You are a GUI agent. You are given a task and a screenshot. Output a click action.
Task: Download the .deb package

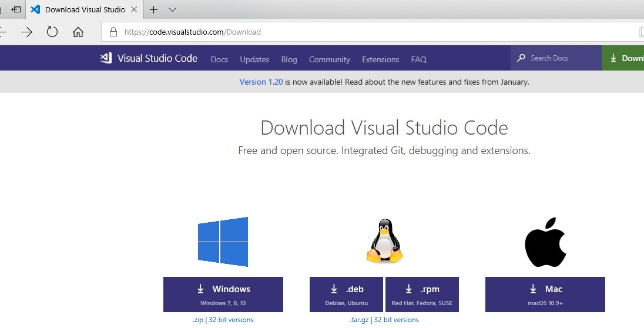coord(346,294)
